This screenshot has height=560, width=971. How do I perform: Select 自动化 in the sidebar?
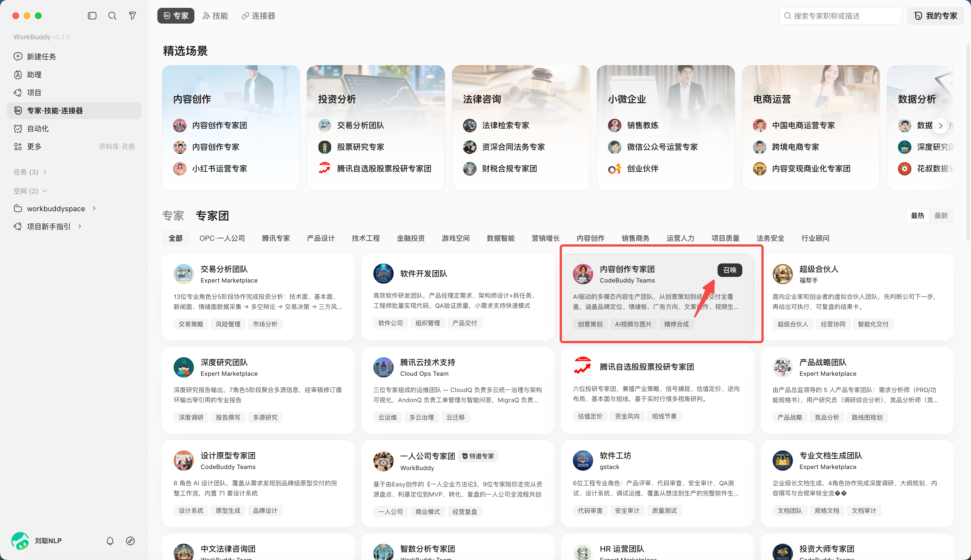(74, 128)
